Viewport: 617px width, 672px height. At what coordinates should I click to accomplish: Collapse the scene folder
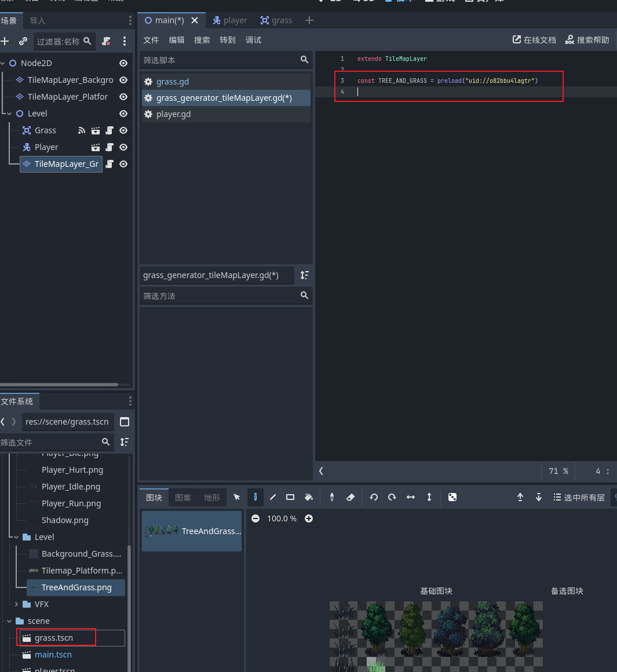click(x=9, y=621)
